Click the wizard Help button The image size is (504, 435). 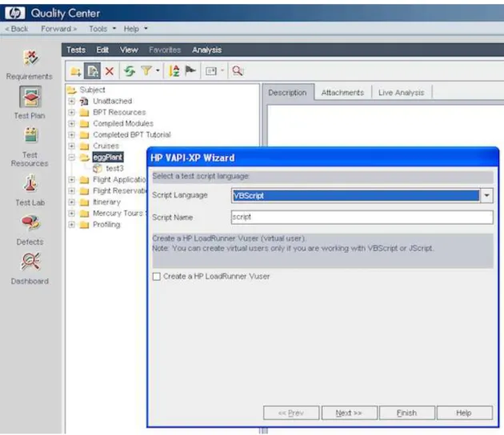(x=464, y=413)
